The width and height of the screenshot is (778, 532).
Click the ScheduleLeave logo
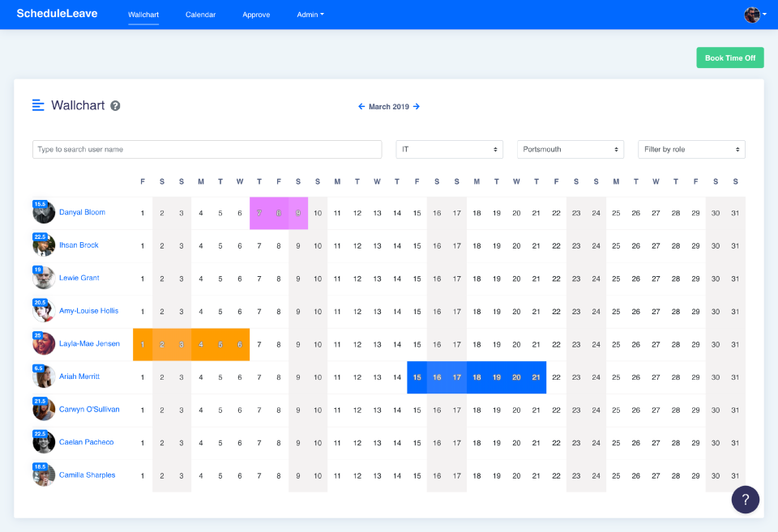click(x=56, y=14)
